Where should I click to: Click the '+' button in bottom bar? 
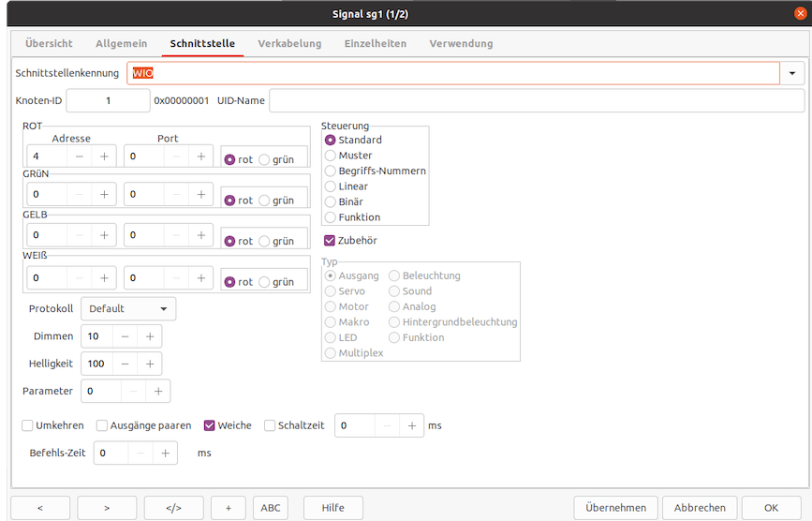coord(228,508)
